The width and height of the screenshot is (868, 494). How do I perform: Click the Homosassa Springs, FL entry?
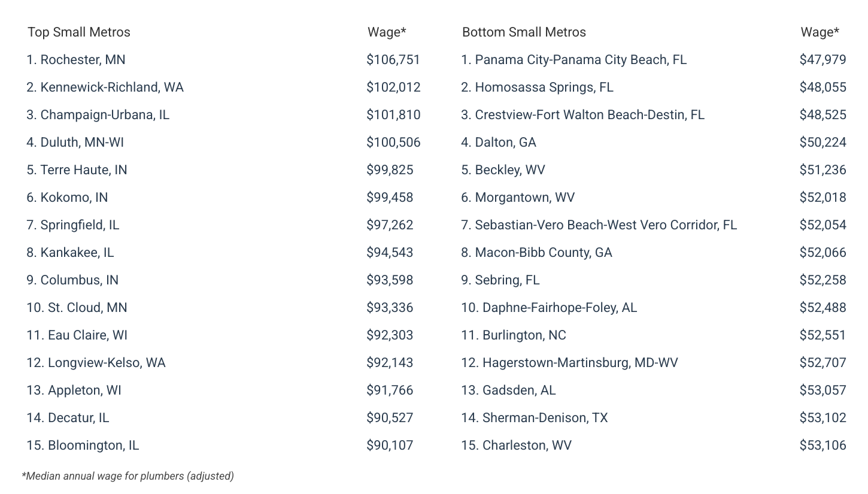(x=537, y=87)
